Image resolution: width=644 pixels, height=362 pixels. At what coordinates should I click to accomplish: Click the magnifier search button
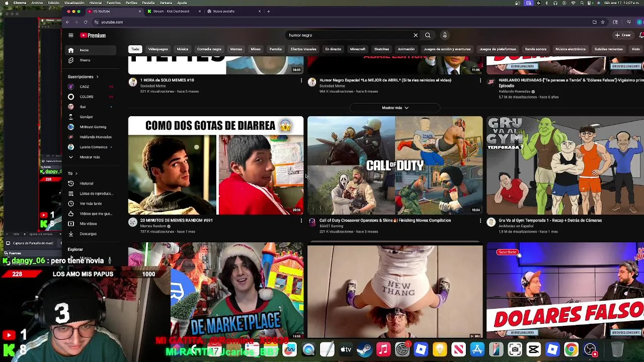428,35
